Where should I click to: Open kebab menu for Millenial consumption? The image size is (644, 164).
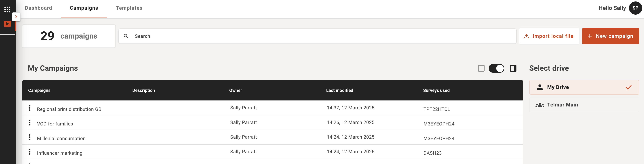click(30, 137)
